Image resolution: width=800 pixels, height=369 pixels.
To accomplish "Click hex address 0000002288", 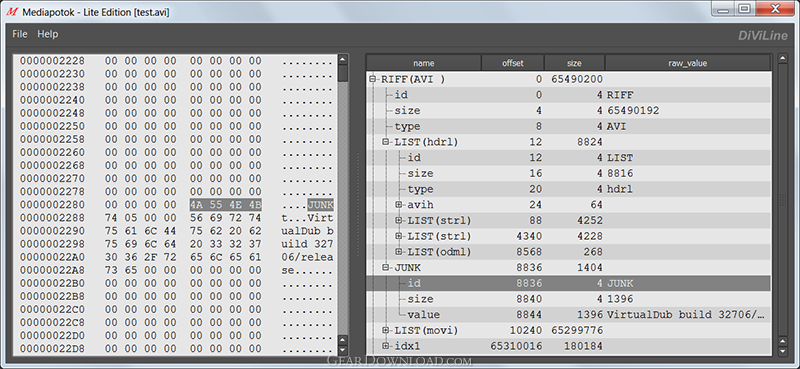I will (x=53, y=218).
